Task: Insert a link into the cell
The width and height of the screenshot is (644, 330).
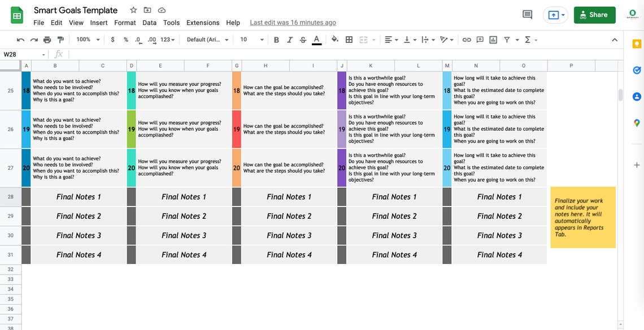Action: pyautogui.click(x=467, y=39)
